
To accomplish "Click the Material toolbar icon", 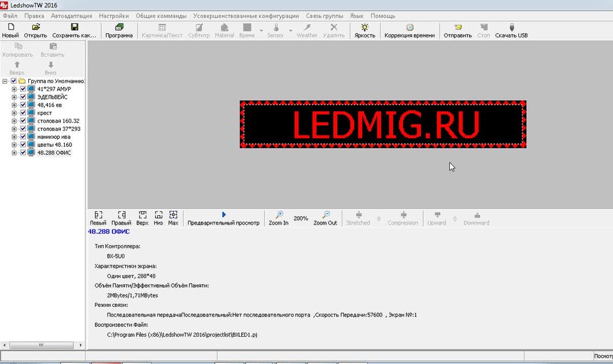I will pos(224,27).
